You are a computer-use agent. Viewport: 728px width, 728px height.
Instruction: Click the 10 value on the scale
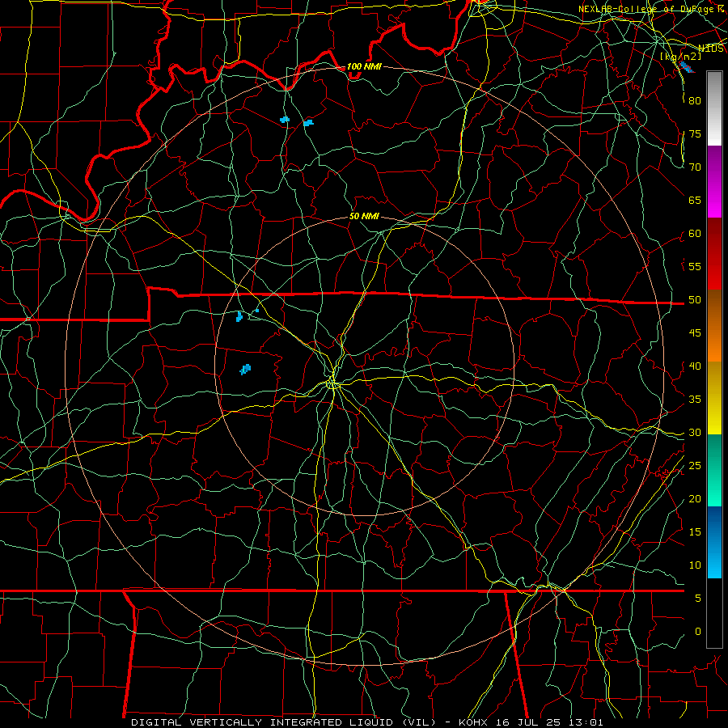(695, 565)
